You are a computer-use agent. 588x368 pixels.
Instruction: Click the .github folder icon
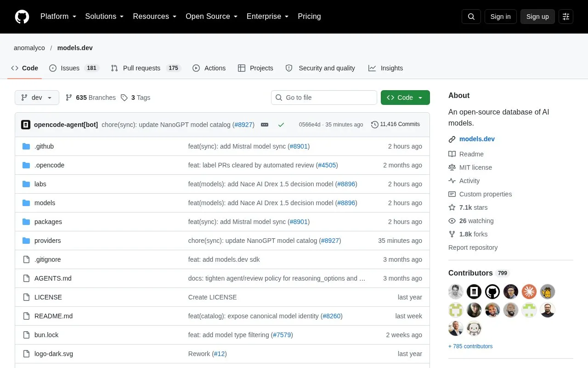pyautogui.click(x=26, y=146)
